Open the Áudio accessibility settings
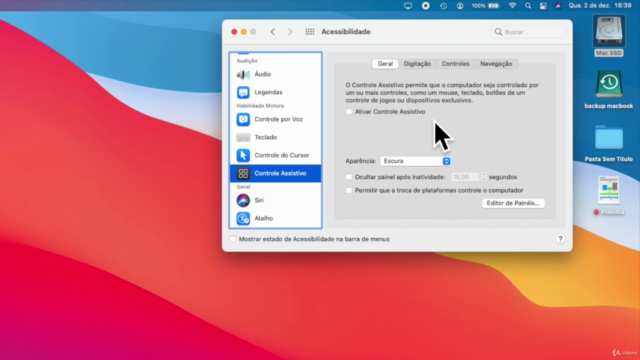 275,74
